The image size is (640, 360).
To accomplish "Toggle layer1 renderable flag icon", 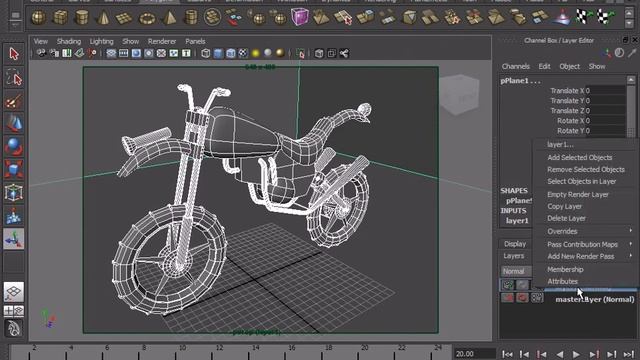I will [508, 285].
